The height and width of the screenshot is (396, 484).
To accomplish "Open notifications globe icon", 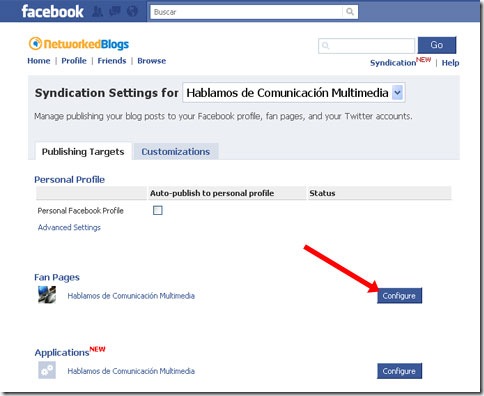I will (x=132, y=12).
